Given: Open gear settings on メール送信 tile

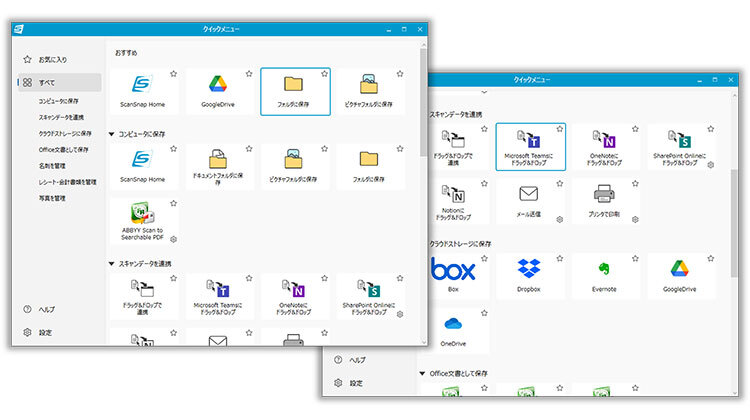Looking at the screenshot, I should tap(560, 220).
